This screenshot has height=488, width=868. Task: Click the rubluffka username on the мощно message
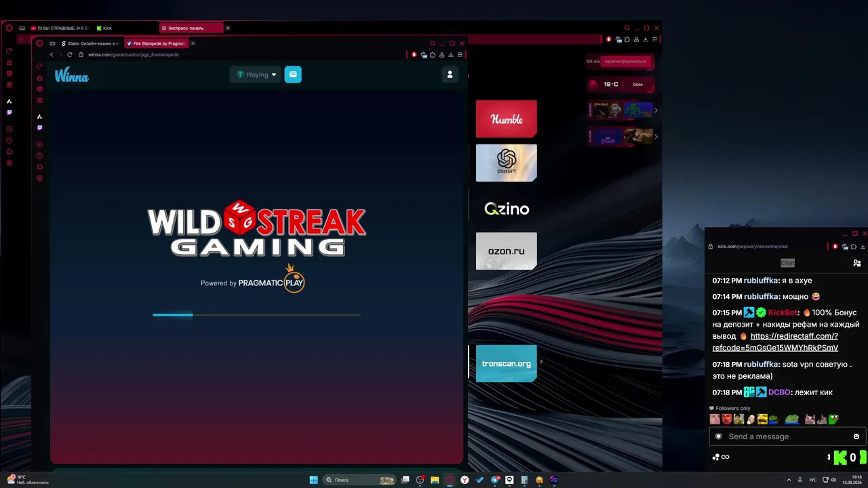tap(761, 297)
